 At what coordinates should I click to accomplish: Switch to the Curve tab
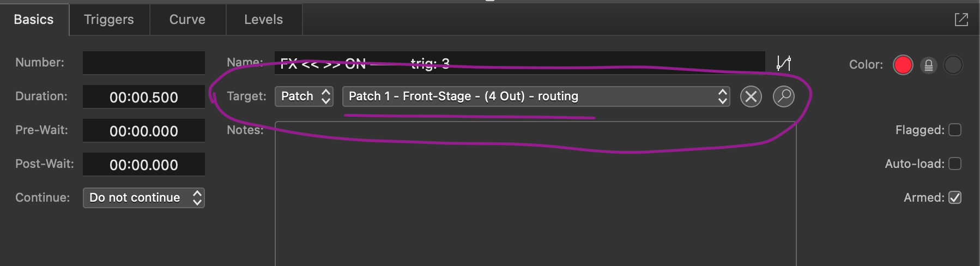(x=187, y=20)
